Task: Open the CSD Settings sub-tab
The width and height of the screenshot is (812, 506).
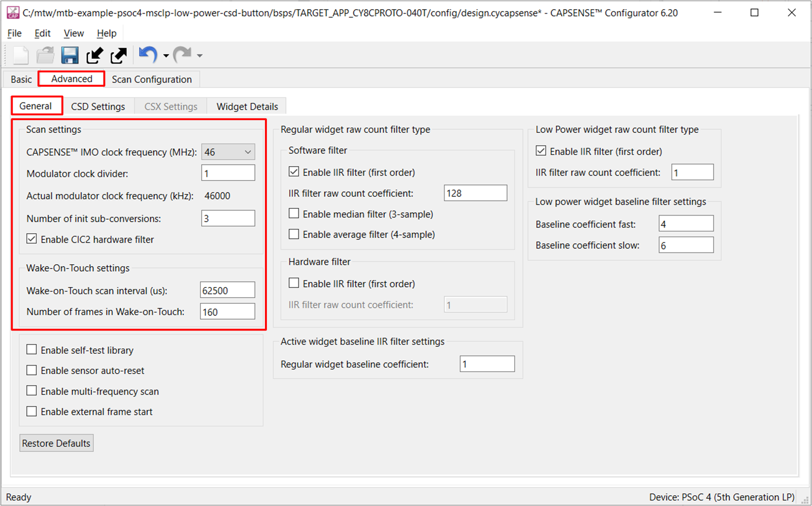Action: click(98, 106)
